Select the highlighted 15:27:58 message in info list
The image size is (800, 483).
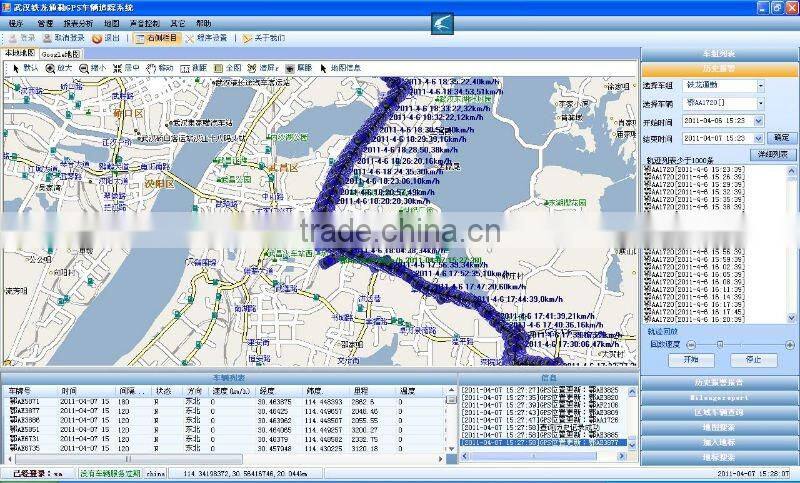[543, 443]
